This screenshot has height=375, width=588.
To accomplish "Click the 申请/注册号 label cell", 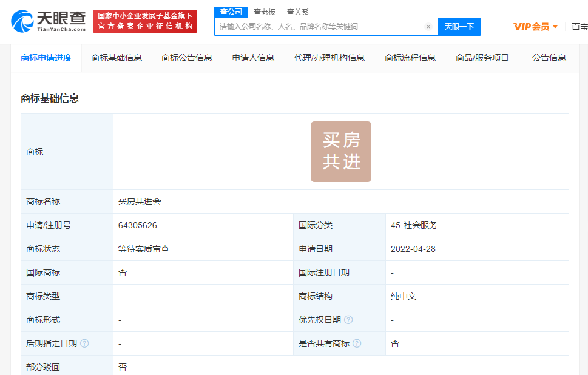I will tap(67, 225).
